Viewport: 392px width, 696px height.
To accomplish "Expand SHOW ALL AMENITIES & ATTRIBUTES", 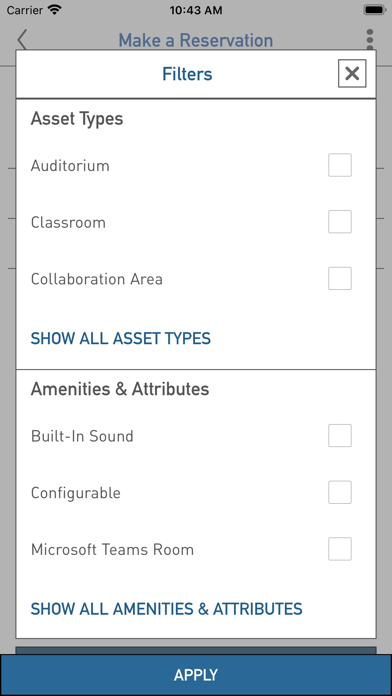I will tap(166, 609).
